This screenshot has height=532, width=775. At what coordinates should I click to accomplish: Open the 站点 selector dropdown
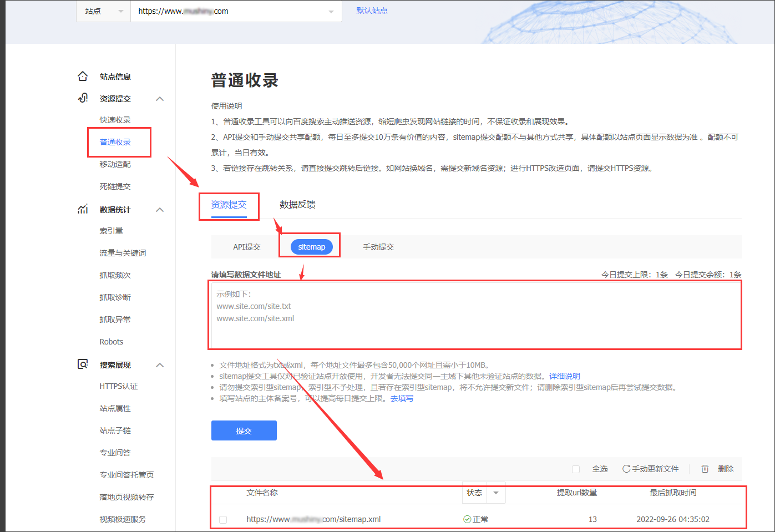(x=103, y=11)
